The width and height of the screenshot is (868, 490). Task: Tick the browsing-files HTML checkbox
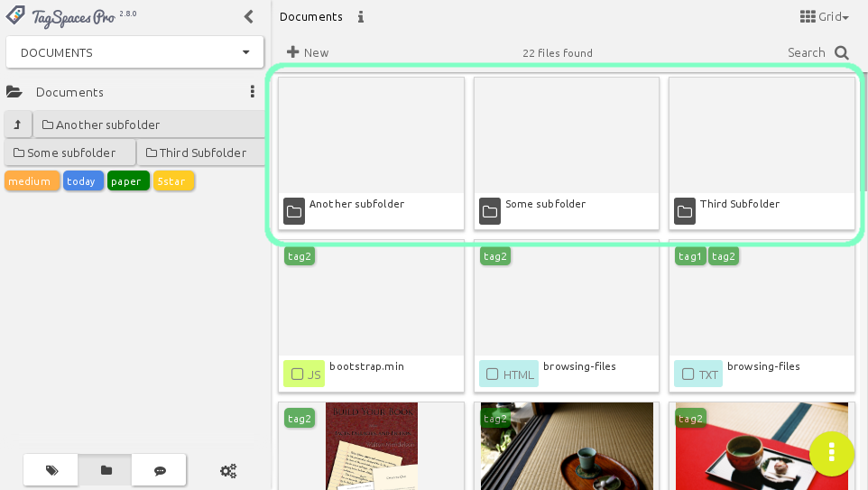(493, 374)
